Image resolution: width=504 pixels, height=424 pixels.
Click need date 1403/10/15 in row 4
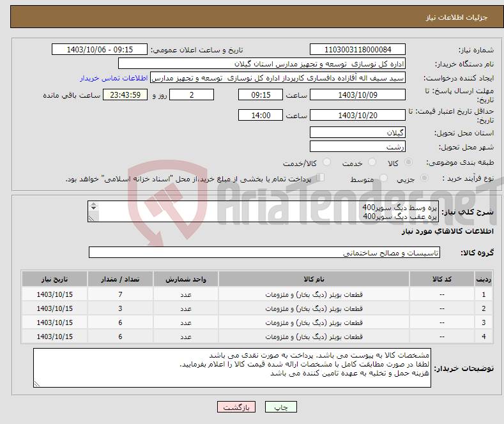[55, 337]
